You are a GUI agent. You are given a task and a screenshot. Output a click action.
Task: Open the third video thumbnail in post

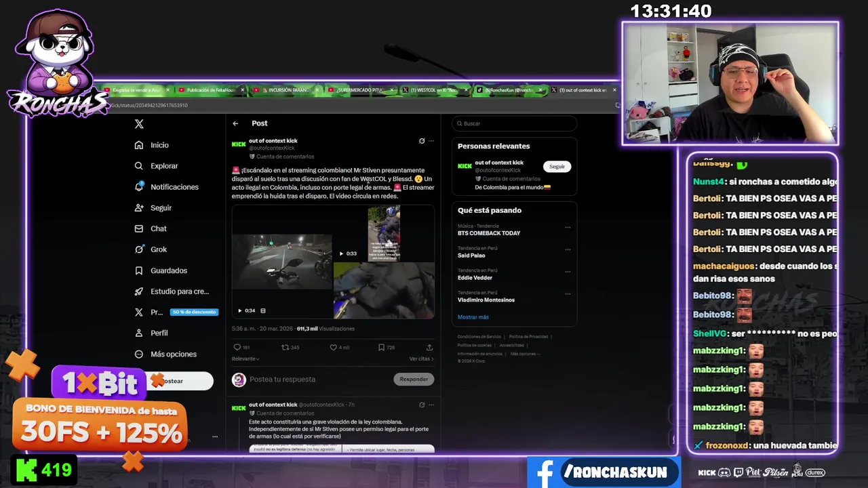point(384,290)
